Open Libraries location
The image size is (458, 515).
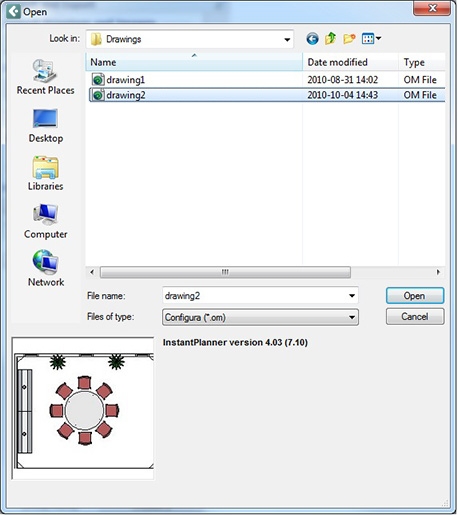point(46,174)
